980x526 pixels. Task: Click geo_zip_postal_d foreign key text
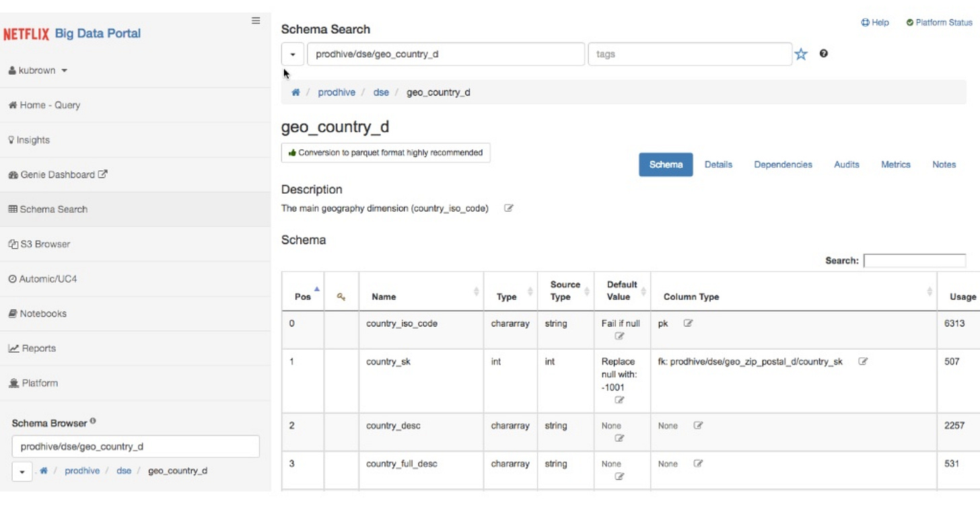point(750,362)
